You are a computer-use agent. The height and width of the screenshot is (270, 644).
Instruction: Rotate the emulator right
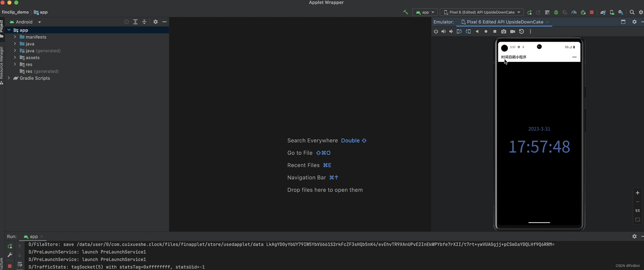[x=468, y=31]
